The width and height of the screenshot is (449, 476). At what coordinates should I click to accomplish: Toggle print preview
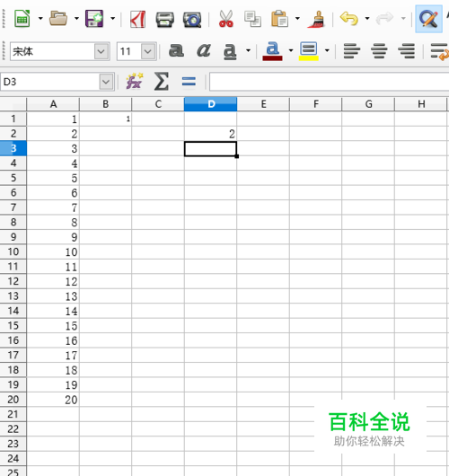coord(192,20)
